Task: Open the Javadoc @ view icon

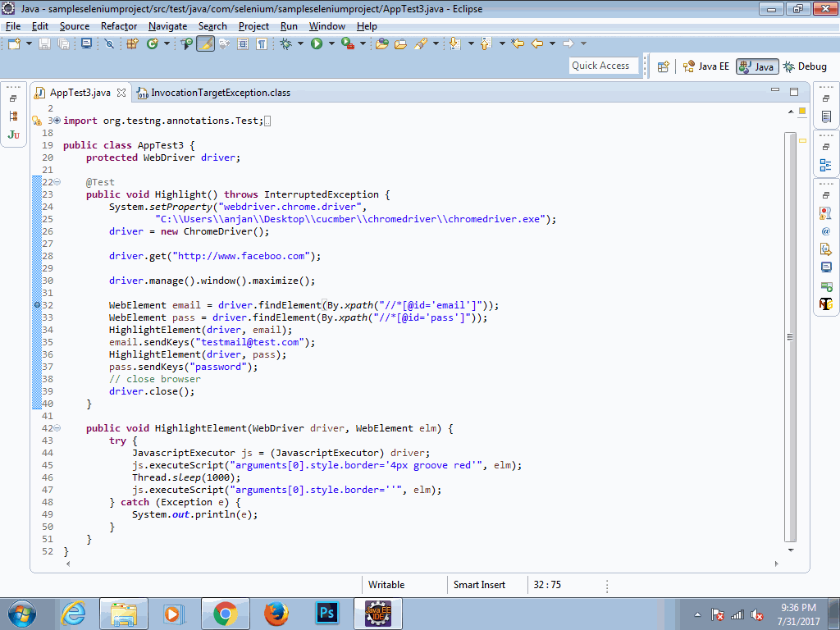Action: tap(826, 231)
